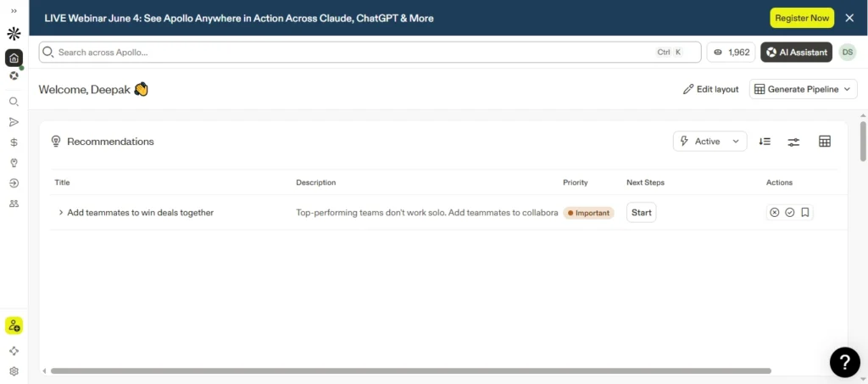The image size is (868, 384).
Task: Click the Actions column header
Action: pyautogui.click(x=780, y=182)
